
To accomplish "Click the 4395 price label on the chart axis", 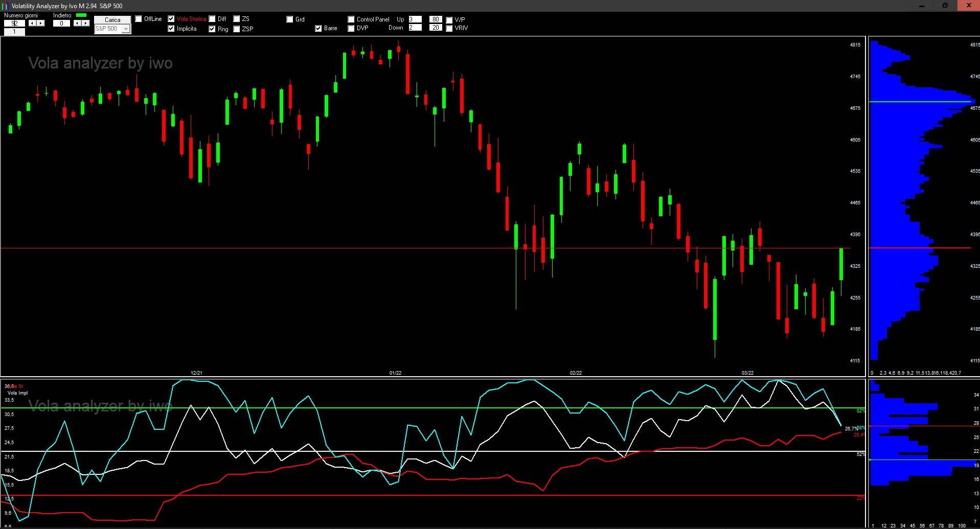I will [x=855, y=235].
